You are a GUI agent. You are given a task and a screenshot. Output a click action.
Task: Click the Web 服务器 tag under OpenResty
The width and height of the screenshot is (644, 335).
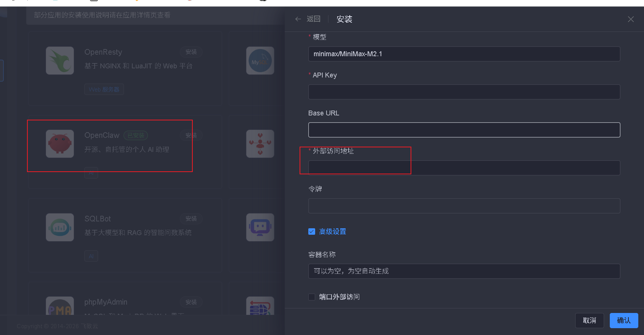point(104,90)
